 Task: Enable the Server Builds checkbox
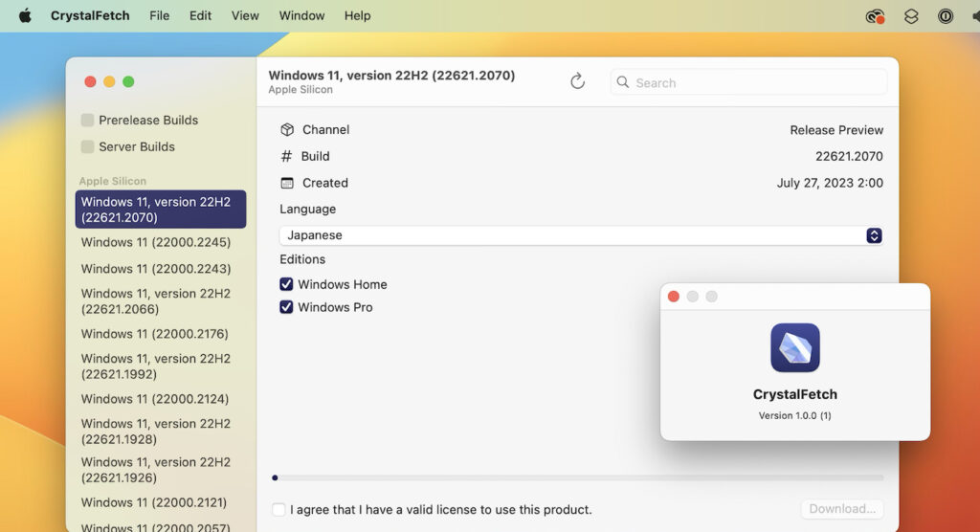87,147
